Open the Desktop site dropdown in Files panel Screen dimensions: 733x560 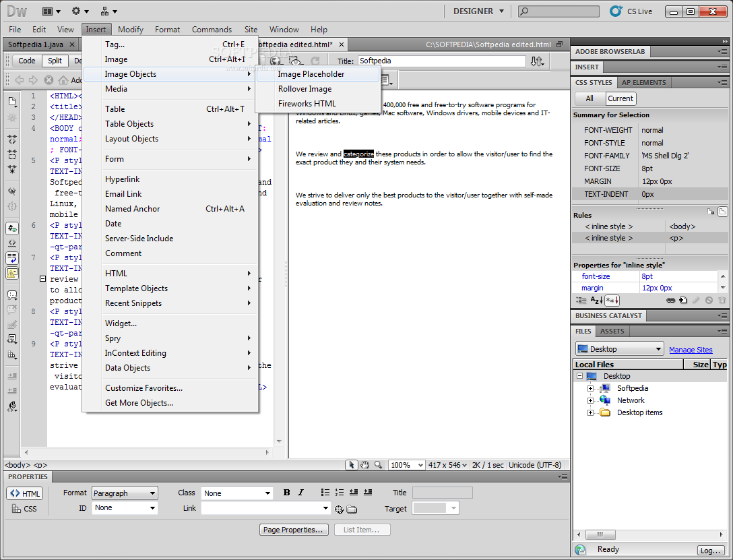(x=619, y=349)
